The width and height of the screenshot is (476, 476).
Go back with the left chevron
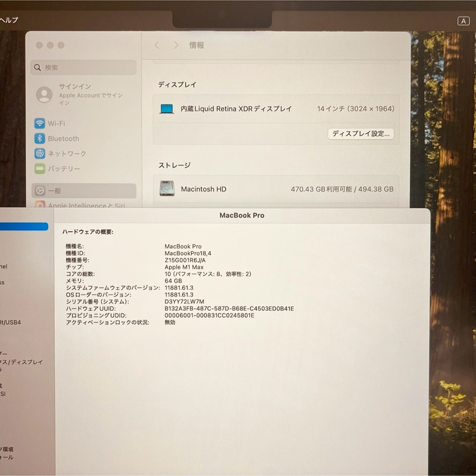(156, 45)
